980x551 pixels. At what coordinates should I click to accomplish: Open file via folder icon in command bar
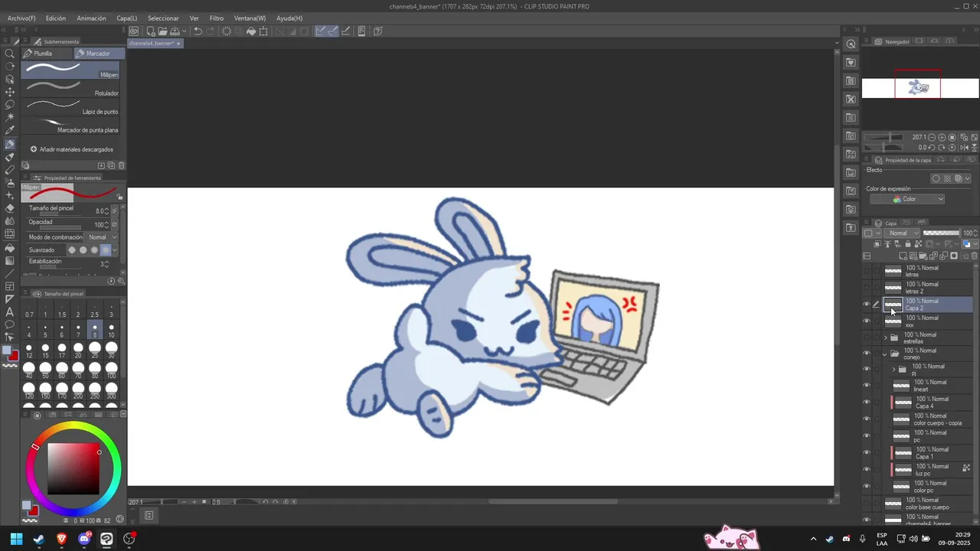(x=162, y=31)
